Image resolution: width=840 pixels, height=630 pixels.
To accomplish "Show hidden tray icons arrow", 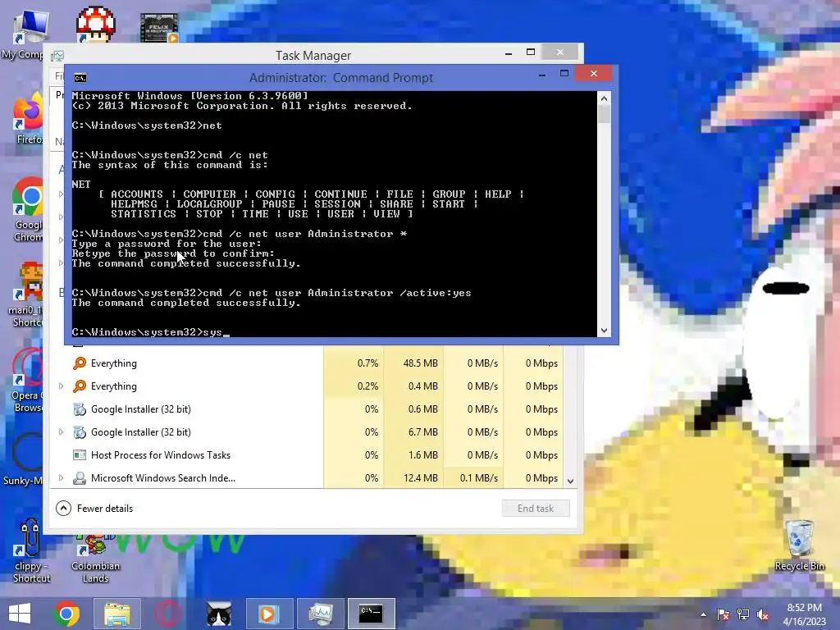I will 703,614.
